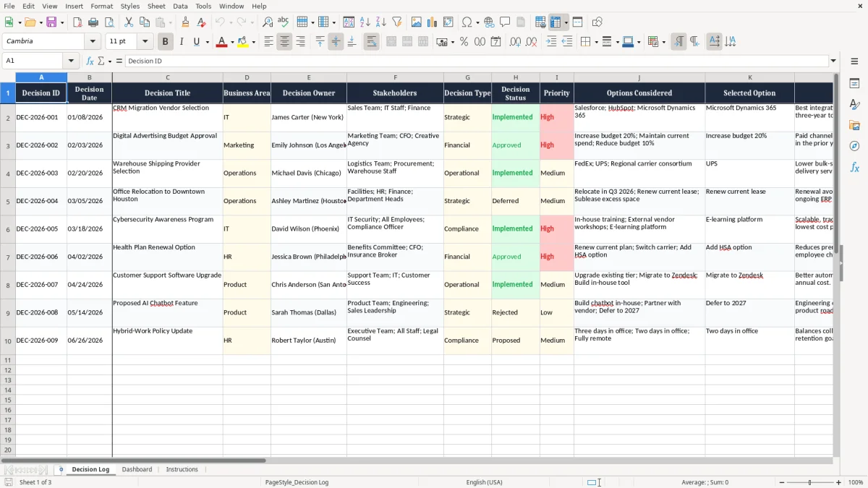Insert an image
This screenshot has width=868, height=488.
tap(417, 22)
